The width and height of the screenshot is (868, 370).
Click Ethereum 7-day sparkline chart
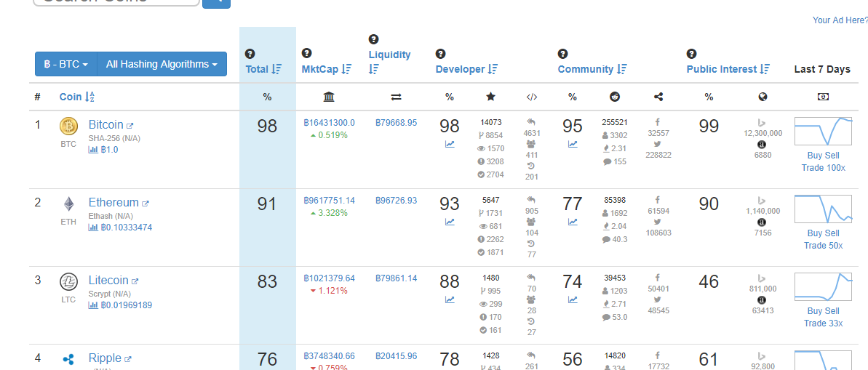[823, 209]
